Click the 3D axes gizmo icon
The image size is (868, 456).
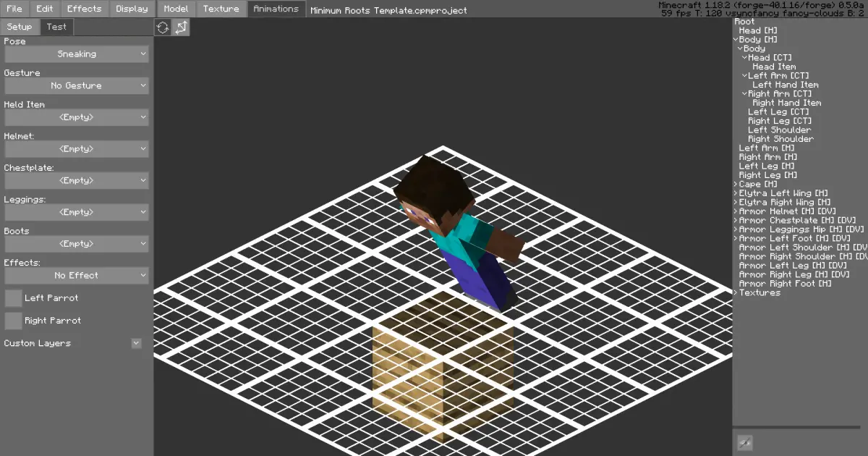pyautogui.click(x=181, y=28)
